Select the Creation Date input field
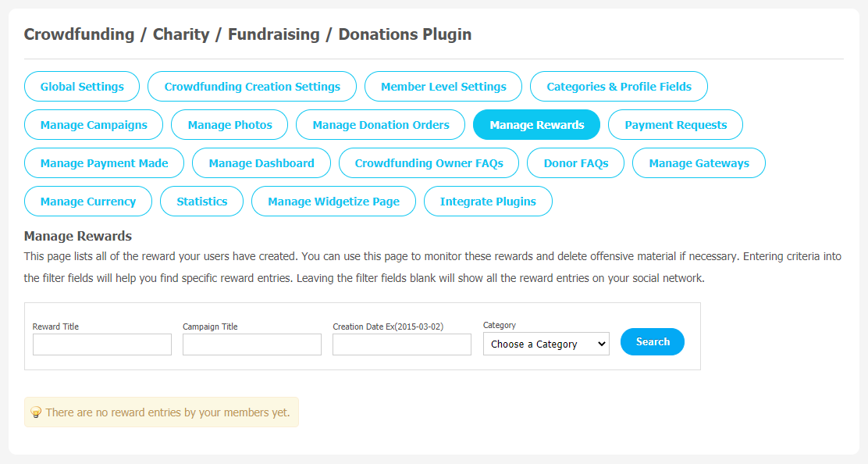This screenshot has width=868, height=464. 402,344
